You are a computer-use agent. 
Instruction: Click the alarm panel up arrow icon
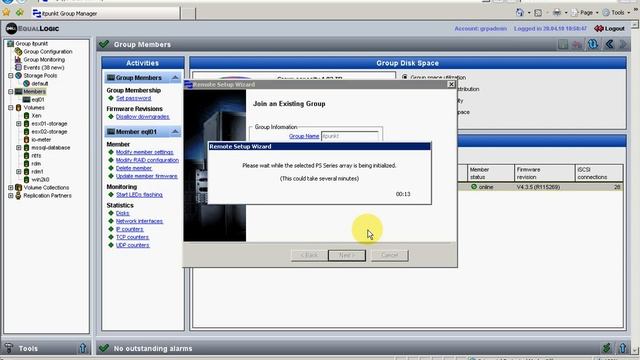coord(622,348)
